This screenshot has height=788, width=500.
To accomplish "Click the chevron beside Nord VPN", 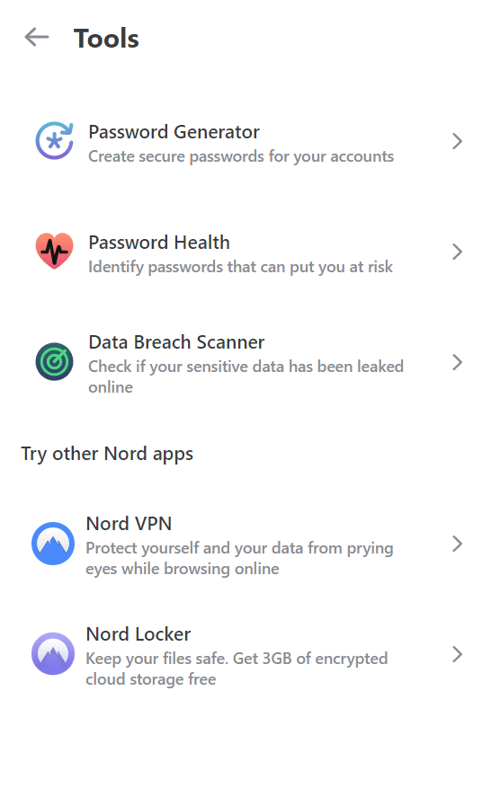I will [457, 544].
